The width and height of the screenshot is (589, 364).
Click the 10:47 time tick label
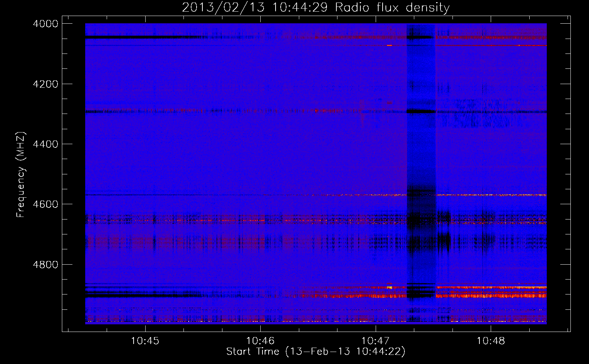pos(375,341)
